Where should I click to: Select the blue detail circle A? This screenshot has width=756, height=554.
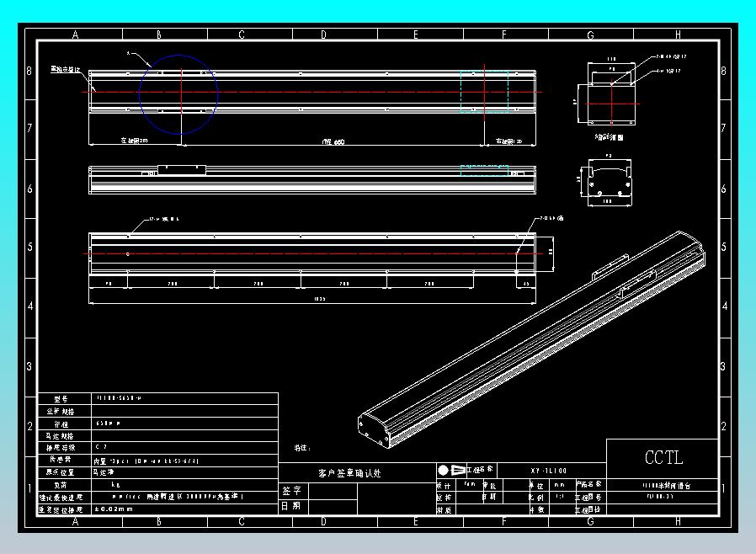coord(178,94)
